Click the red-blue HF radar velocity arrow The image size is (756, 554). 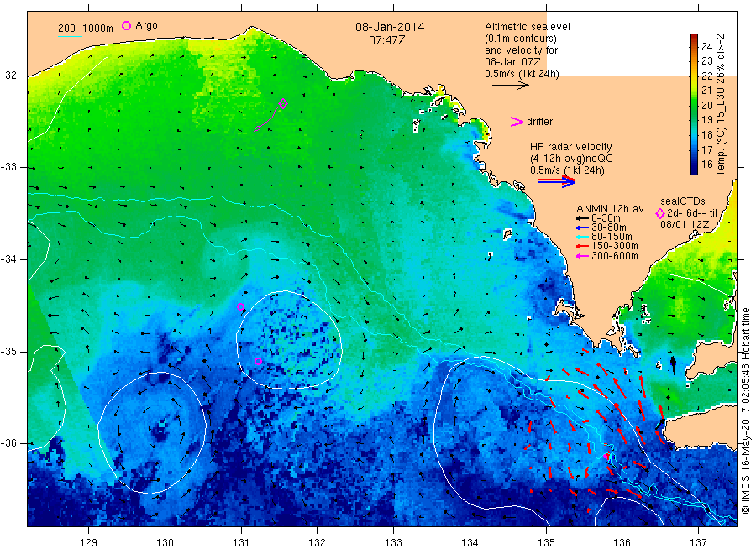[x=556, y=181]
